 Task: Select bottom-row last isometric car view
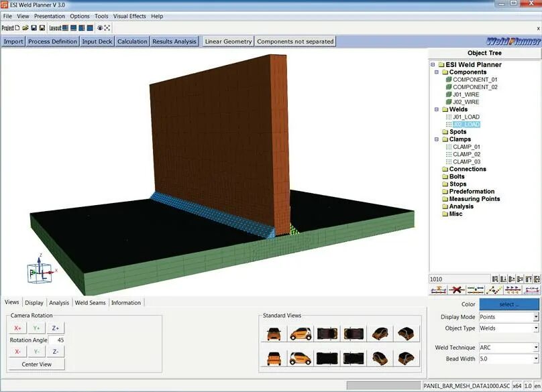[406, 358]
